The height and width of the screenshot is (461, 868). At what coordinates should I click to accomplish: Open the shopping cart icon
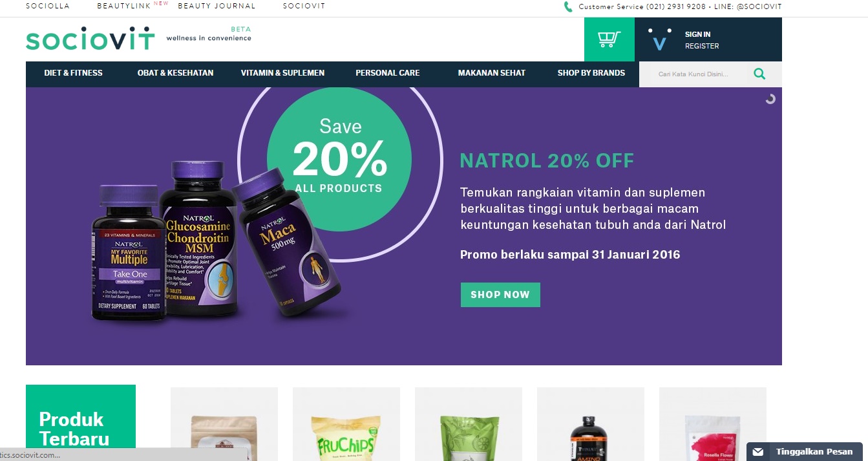(609, 39)
